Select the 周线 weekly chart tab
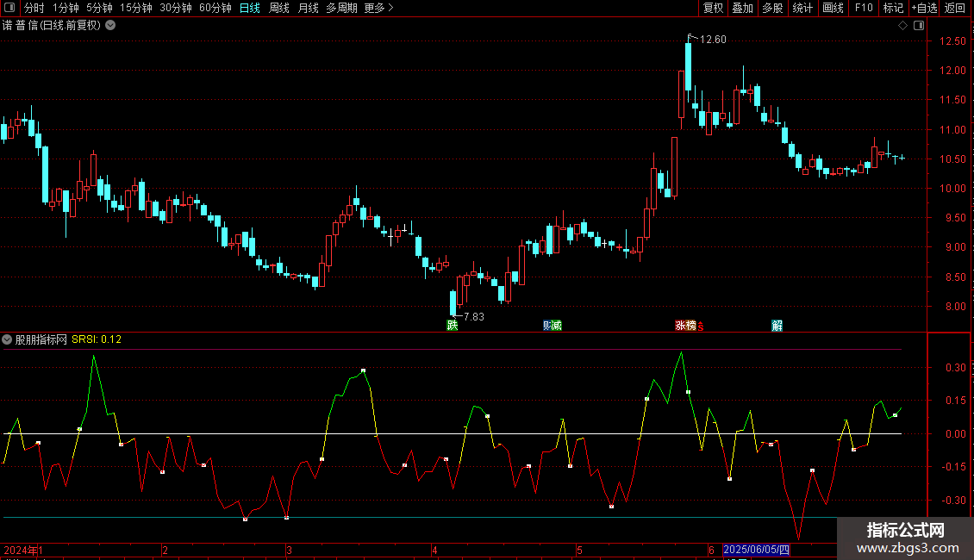The width and height of the screenshot is (974, 560). click(279, 8)
